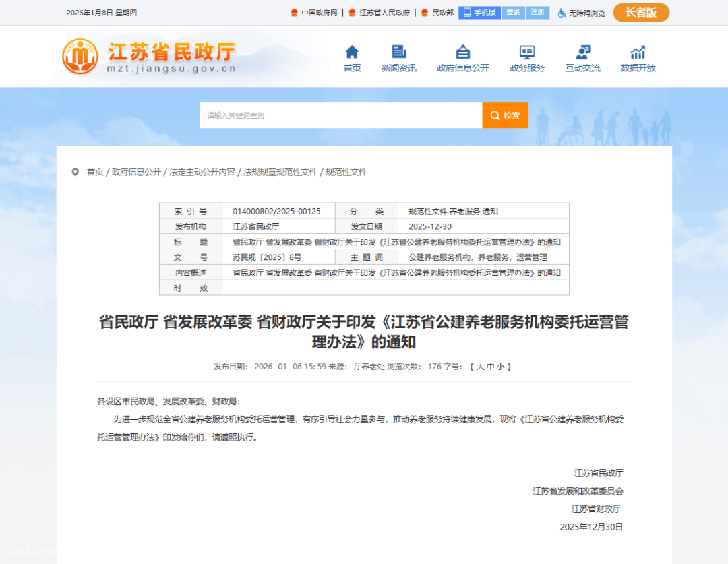The width and height of the screenshot is (728, 564).
Task: Click the 注册 register button
Action: (537, 13)
